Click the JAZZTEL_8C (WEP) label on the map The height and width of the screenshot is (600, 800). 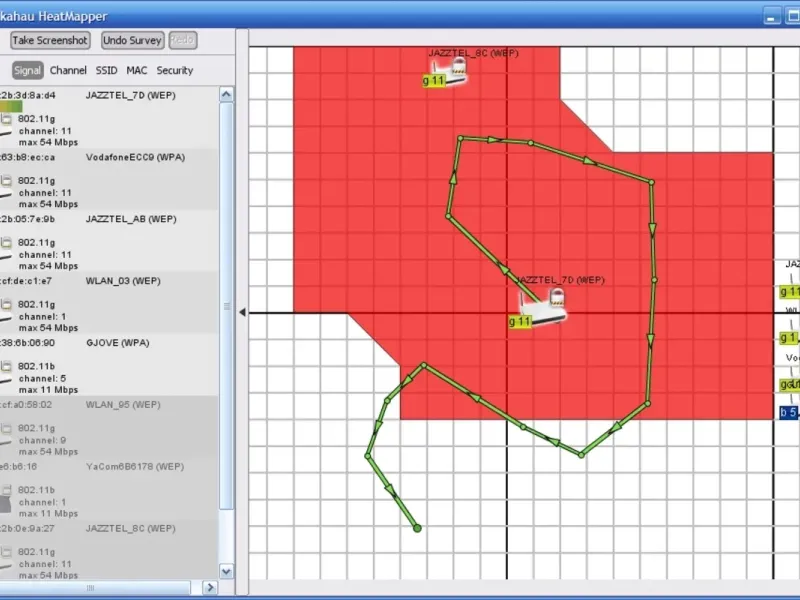tap(473, 53)
